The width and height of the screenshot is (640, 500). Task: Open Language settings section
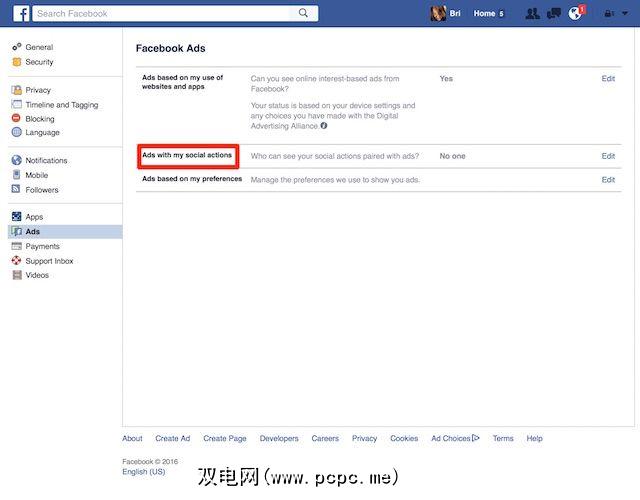coord(42,133)
